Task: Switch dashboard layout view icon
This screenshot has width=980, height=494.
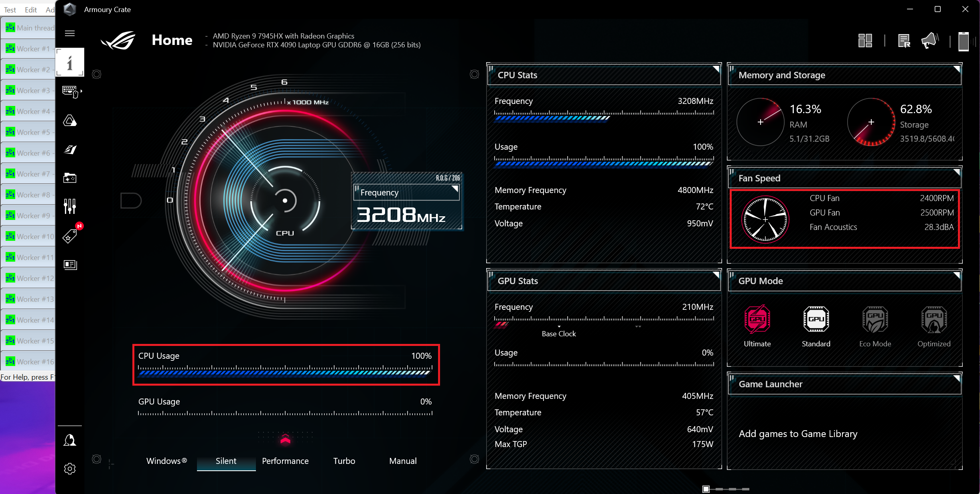Action: point(865,41)
